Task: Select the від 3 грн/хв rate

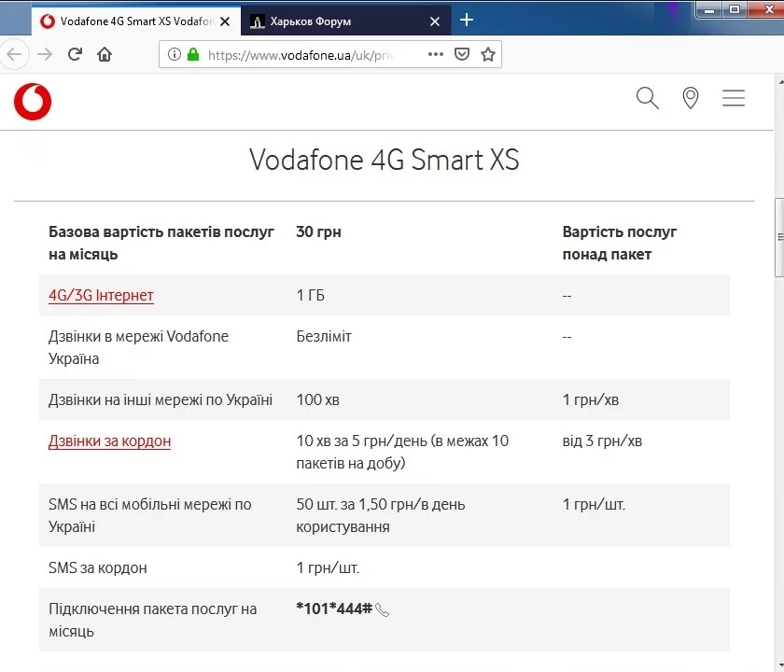Action: (x=602, y=441)
